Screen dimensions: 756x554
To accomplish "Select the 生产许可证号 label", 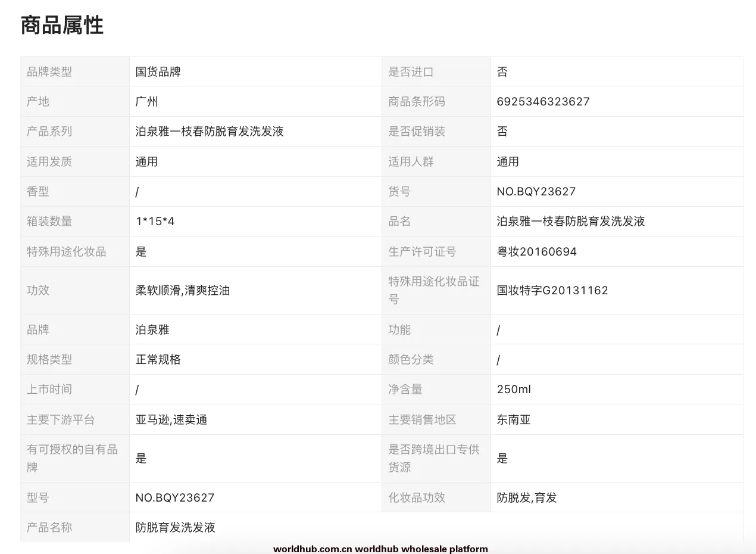I will tap(422, 251).
